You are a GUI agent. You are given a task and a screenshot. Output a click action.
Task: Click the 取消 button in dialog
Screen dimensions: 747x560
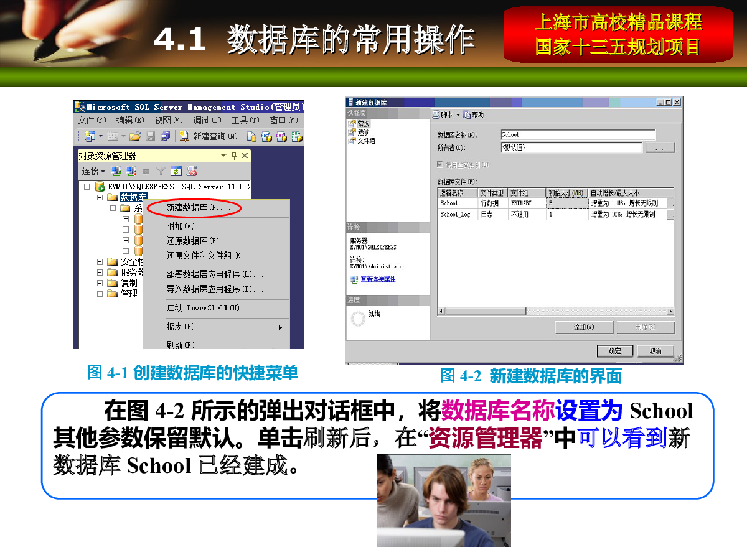[655, 351]
